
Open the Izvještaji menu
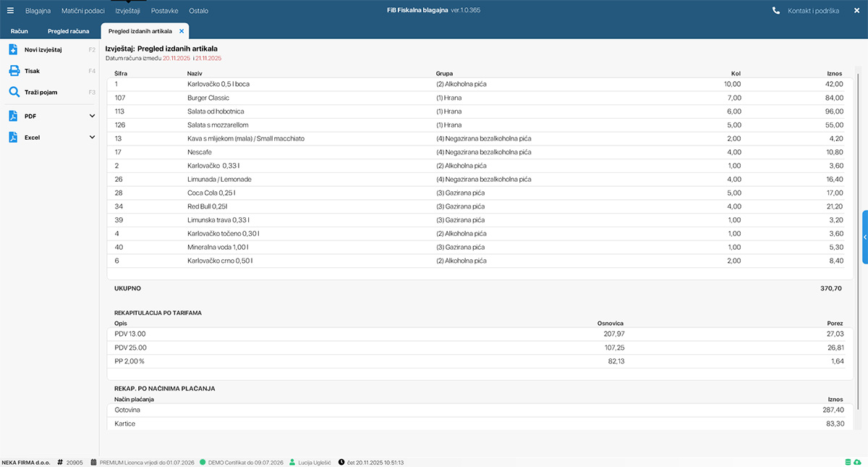coord(127,11)
